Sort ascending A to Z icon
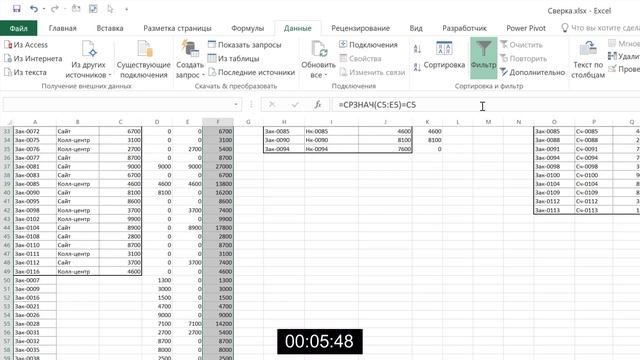 click(x=417, y=49)
